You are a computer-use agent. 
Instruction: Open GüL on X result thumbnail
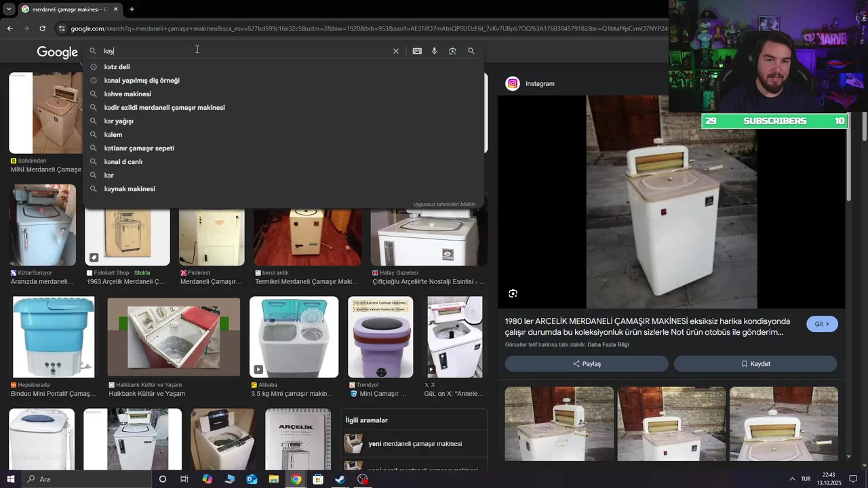[455, 337]
